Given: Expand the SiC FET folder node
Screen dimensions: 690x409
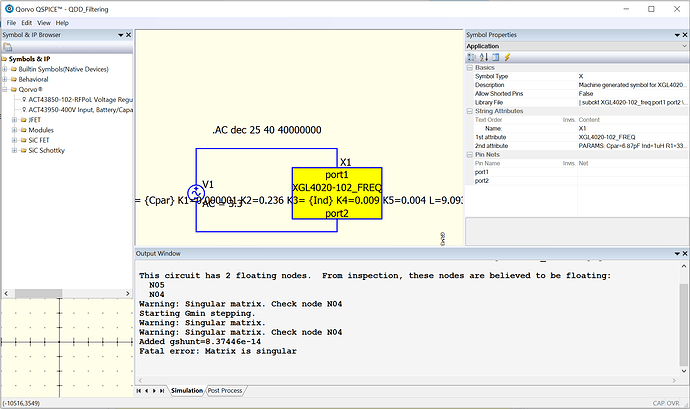Looking at the screenshot, I should click(x=15, y=140).
